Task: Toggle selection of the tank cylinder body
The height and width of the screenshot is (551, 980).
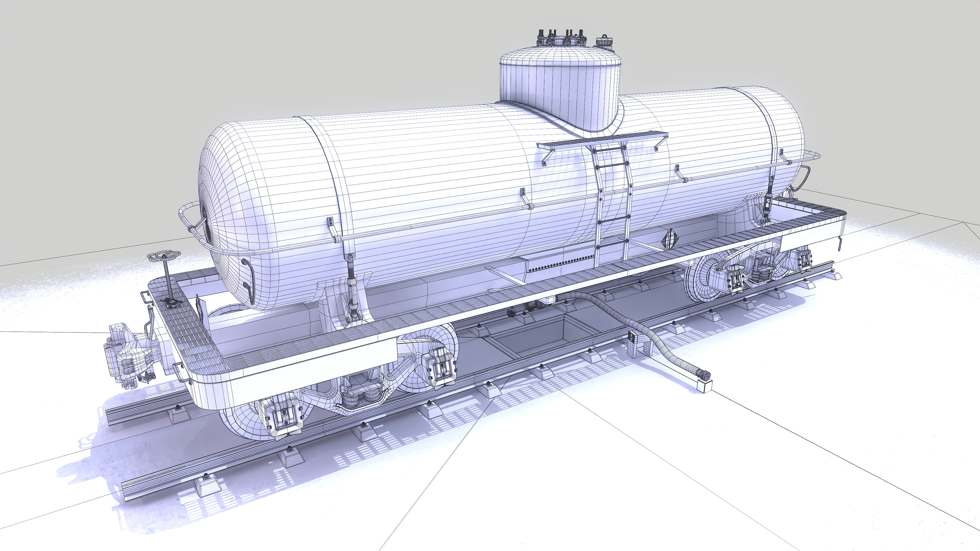Action: point(419,171)
